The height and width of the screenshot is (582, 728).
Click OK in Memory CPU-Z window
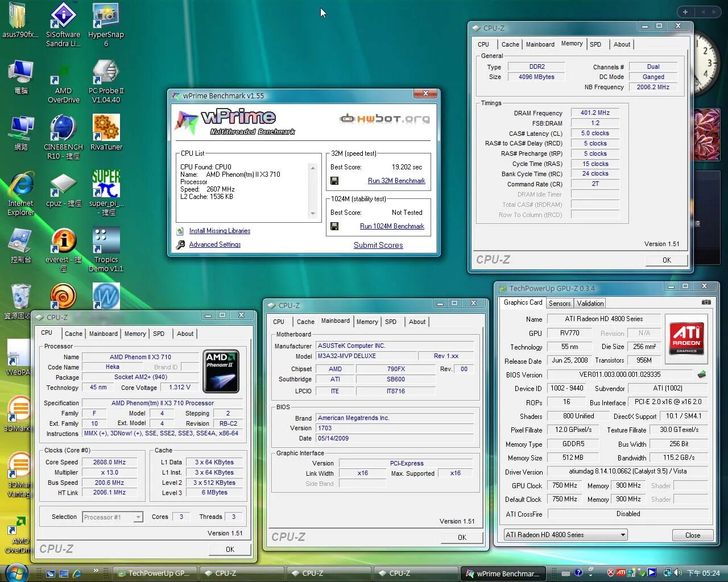[x=667, y=260]
